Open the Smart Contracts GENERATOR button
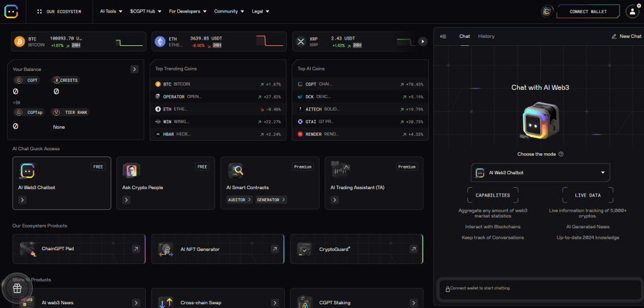This screenshot has width=644, height=308. coord(271,200)
